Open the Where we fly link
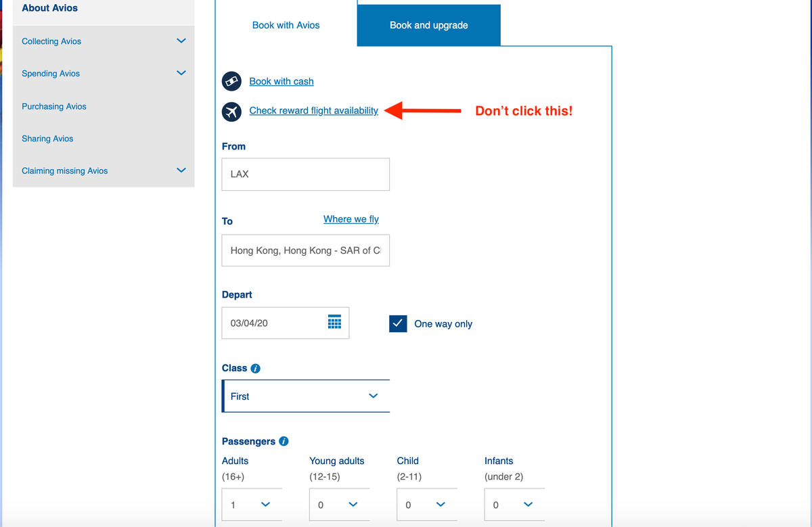Viewport: 812px width, 527px height. 351,219
